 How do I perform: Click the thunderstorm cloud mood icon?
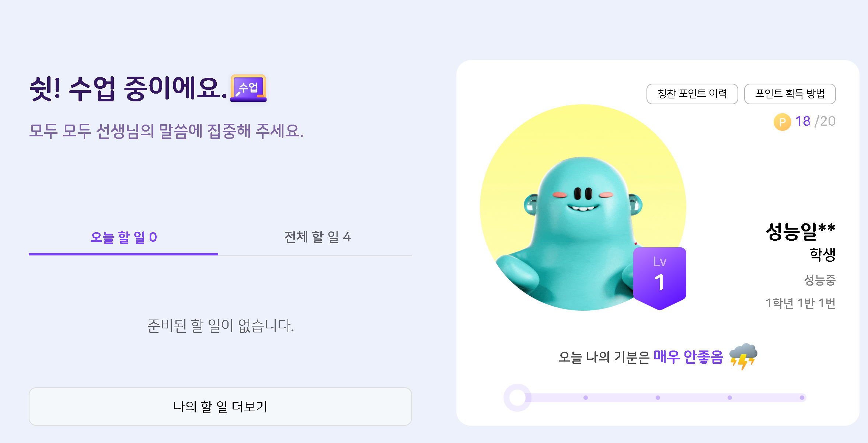pos(743,356)
